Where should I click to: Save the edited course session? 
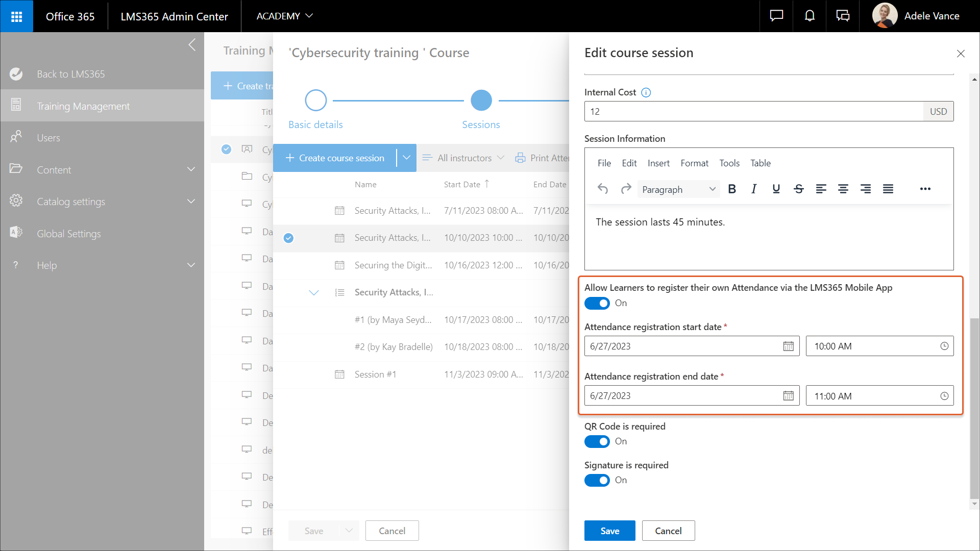coord(609,531)
